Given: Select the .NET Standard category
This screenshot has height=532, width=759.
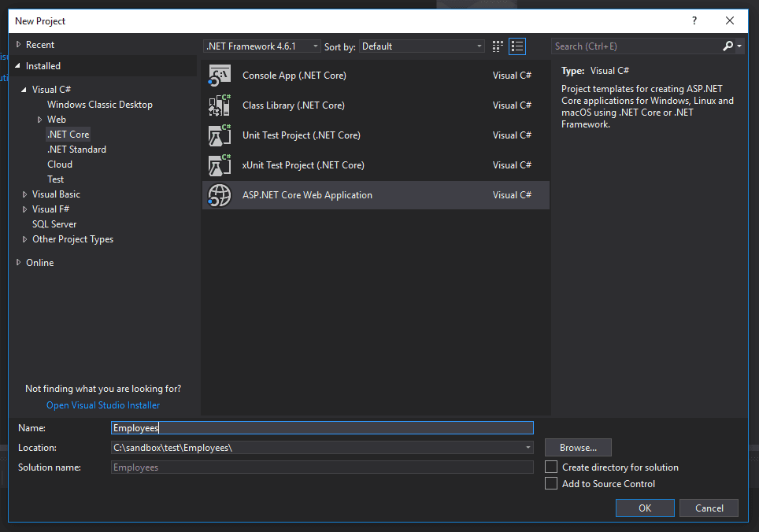Looking at the screenshot, I should click(x=76, y=150).
